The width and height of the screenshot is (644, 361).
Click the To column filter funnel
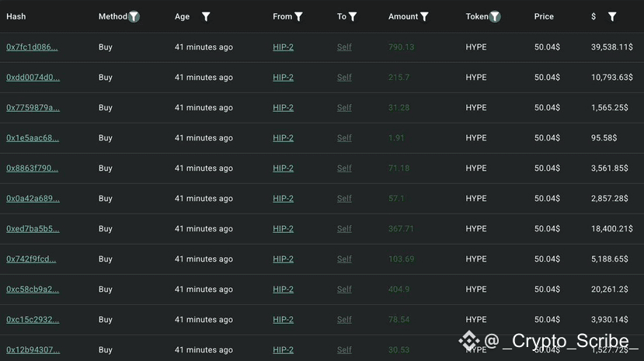tap(353, 16)
